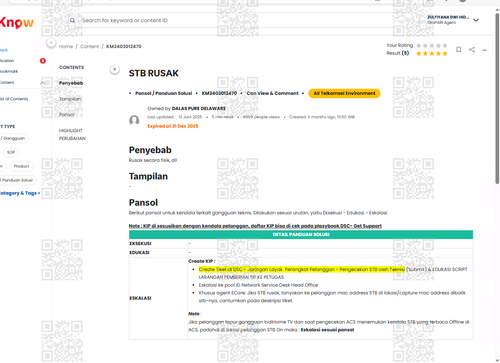Click the owner avatar icon
500x363 pixels.
pos(134,120)
